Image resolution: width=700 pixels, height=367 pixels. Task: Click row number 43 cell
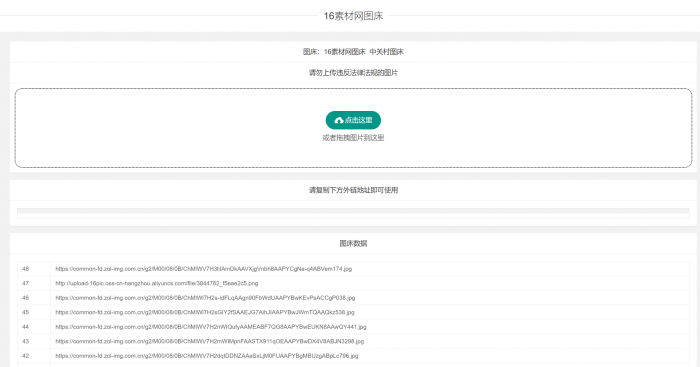pyautogui.click(x=34, y=341)
